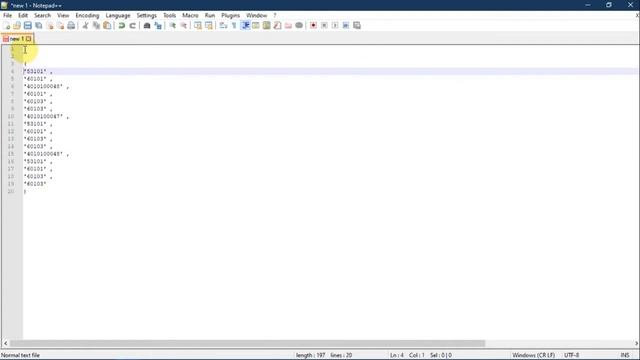The width and height of the screenshot is (640, 360).
Task: Show the Document Map panel icon
Action: click(267, 26)
